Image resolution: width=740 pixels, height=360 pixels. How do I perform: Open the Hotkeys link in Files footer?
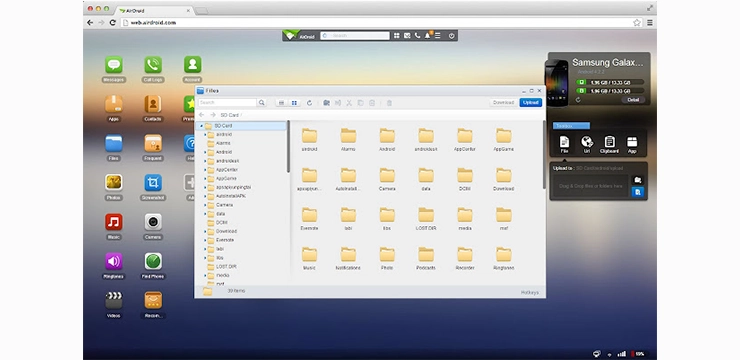point(530,293)
